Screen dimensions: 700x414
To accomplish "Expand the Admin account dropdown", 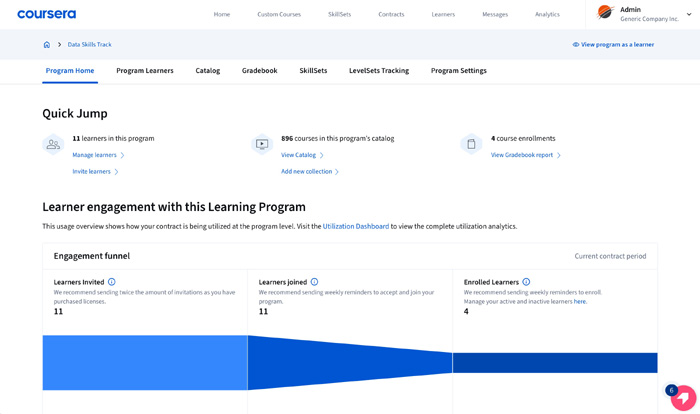I will 688,14.
